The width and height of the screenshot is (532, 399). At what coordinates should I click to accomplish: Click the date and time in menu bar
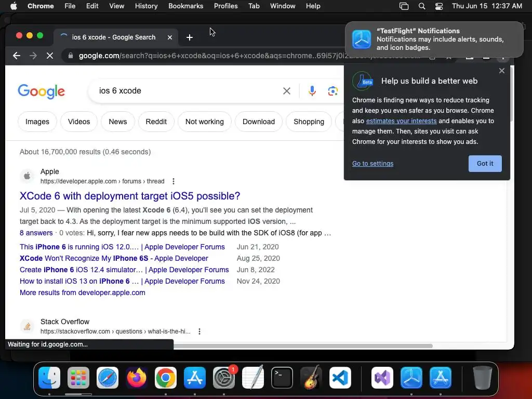click(x=487, y=6)
